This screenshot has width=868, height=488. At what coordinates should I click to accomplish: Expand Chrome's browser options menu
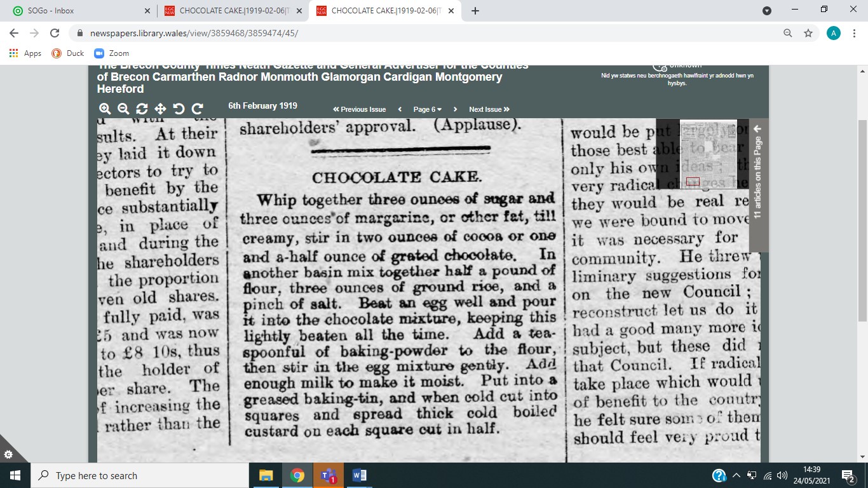point(855,32)
